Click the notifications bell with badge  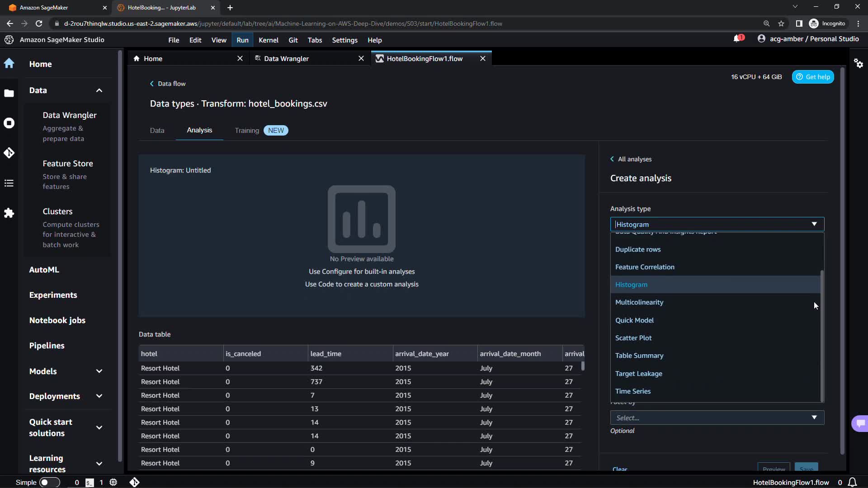pos(737,39)
